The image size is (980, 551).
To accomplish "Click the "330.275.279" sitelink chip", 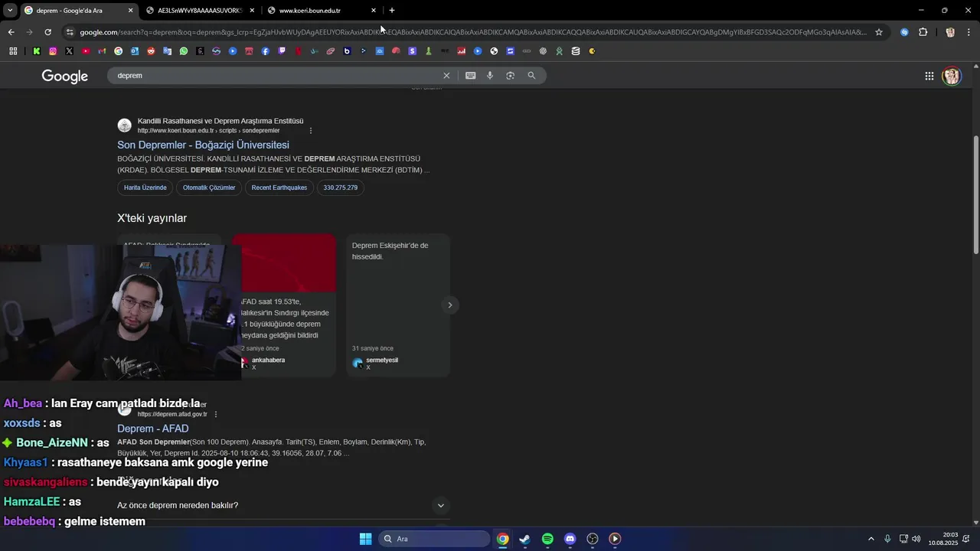I will [340, 187].
